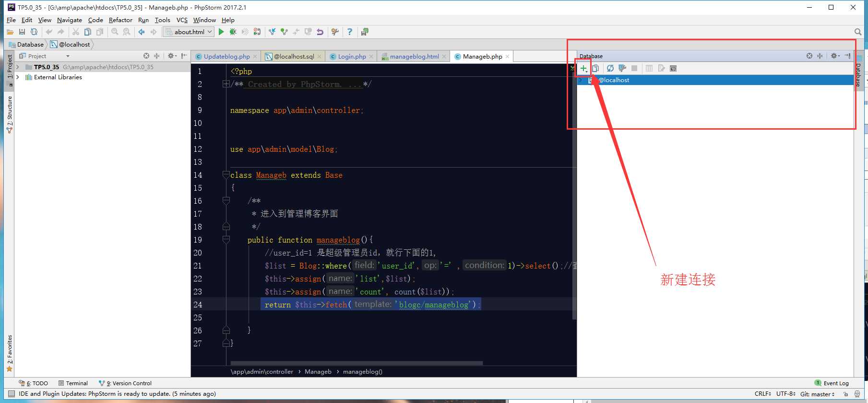
Task: Expand the TP5.0_35 project folder
Action: pyautogui.click(x=18, y=67)
